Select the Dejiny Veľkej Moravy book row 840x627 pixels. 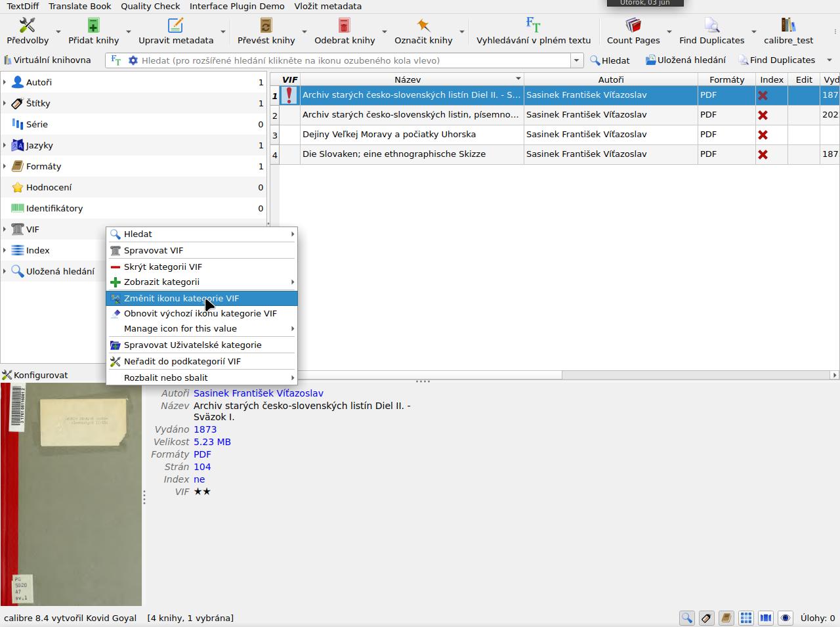pyautogui.click(x=555, y=135)
